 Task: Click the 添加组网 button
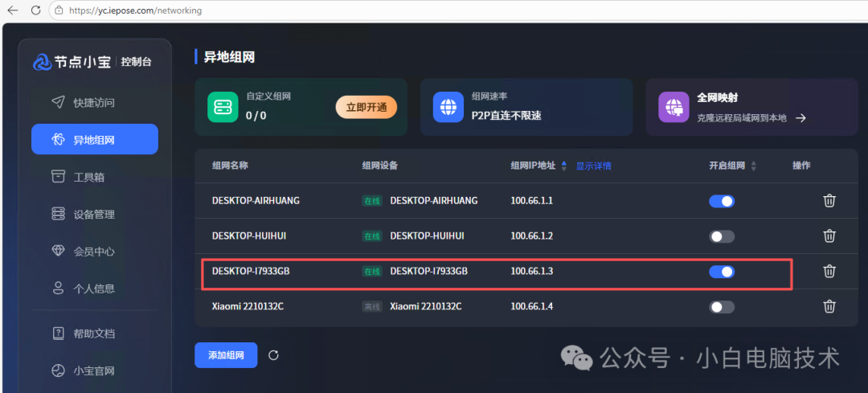pos(226,355)
